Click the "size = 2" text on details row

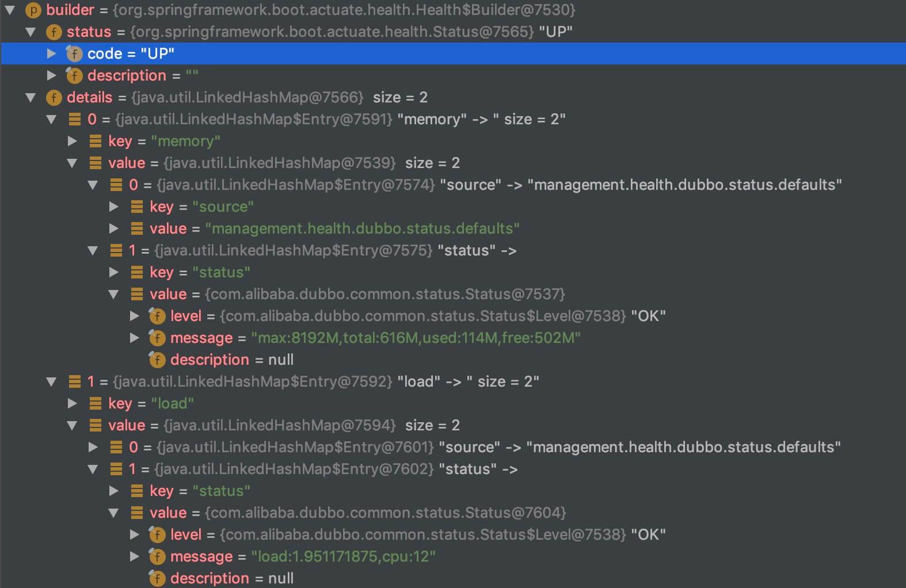400,97
